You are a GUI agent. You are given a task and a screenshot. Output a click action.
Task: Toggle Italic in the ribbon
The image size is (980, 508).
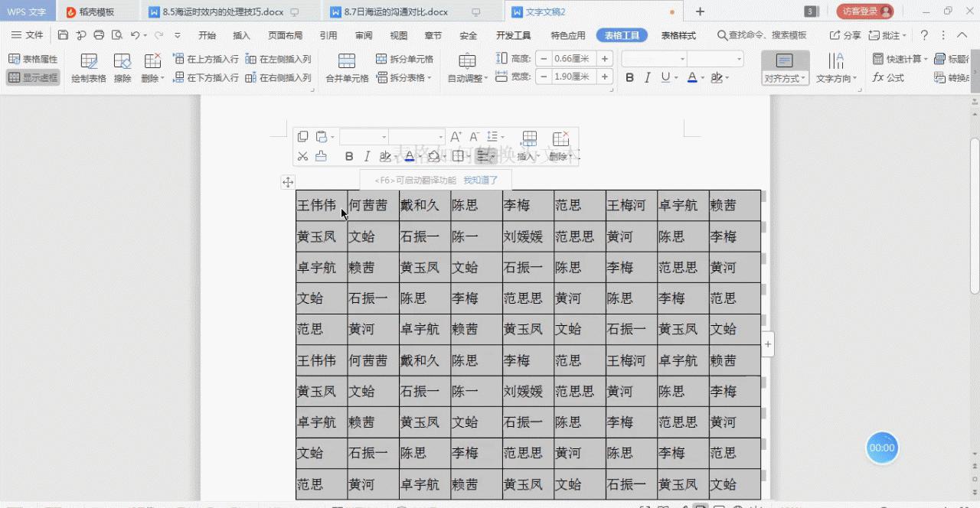(x=648, y=77)
